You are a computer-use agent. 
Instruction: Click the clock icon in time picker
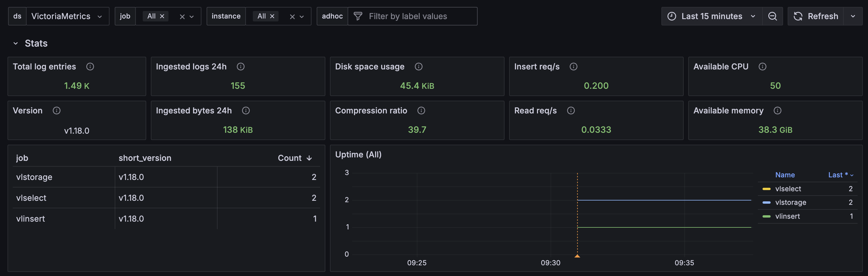(672, 16)
